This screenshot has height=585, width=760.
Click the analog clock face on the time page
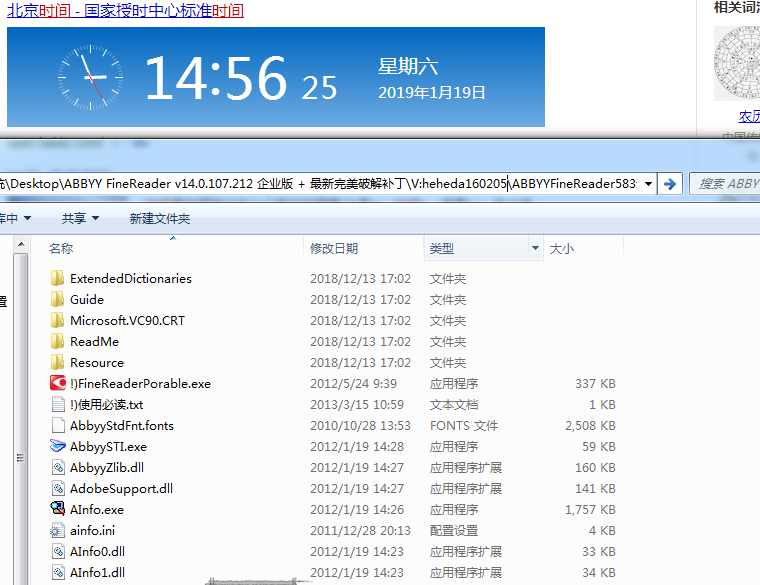coord(91,78)
